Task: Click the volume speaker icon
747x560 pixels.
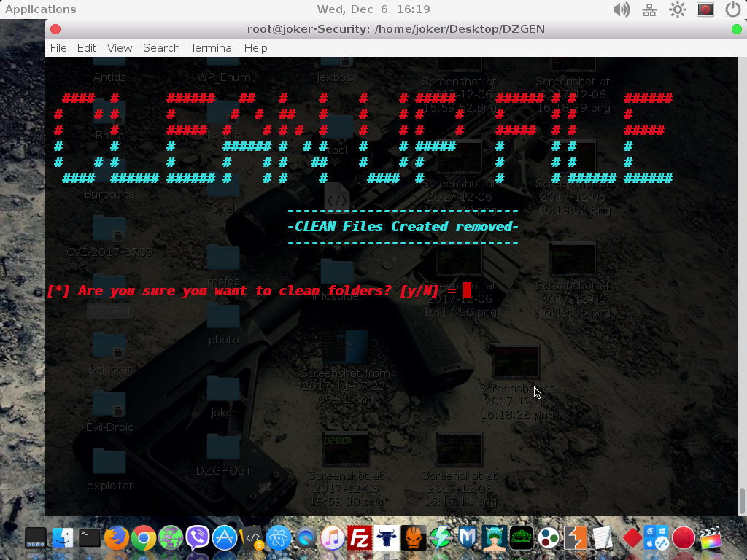Action: click(x=622, y=9)
